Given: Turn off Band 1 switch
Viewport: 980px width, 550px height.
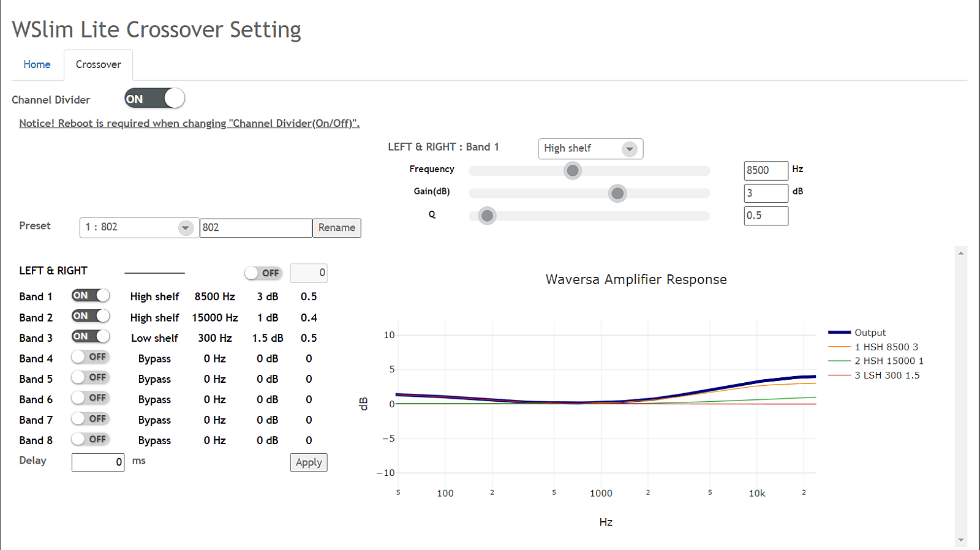Looking at the screenshot, I should pos(91,296).
